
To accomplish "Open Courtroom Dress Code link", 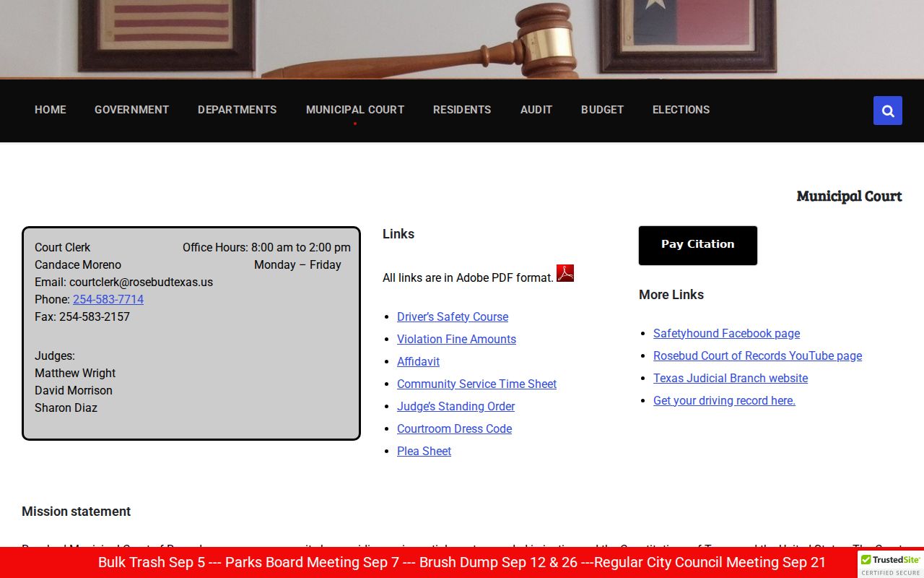I will tap(454, 428).
